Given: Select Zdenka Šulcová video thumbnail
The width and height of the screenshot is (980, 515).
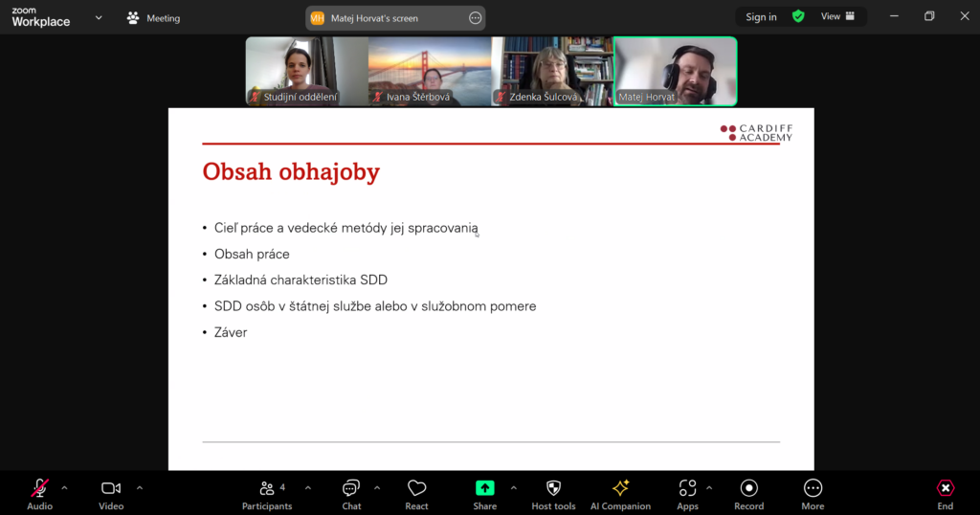Looking at the screenshot, I should point(552,71).
